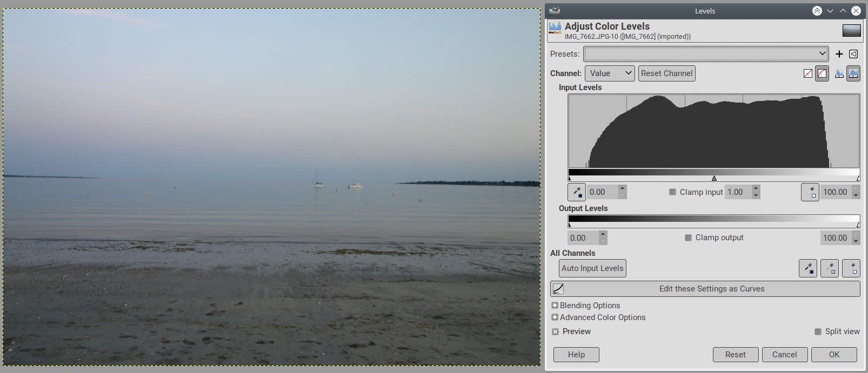The height and width of the screenshot is (373, 868).
Task: Increase input black level with up arrow
Action: pos(623,188)
